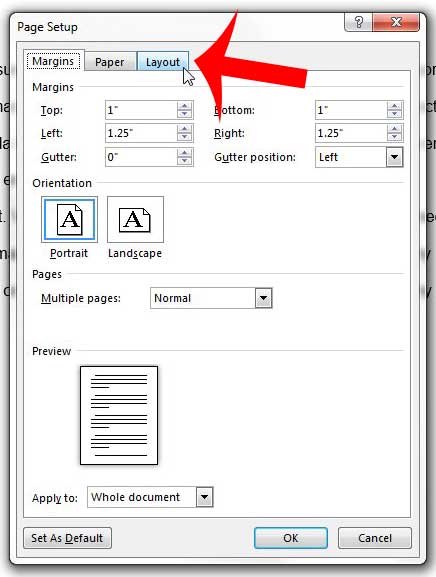Increase the Gutter value with up arrow

[x=185, y=153]
